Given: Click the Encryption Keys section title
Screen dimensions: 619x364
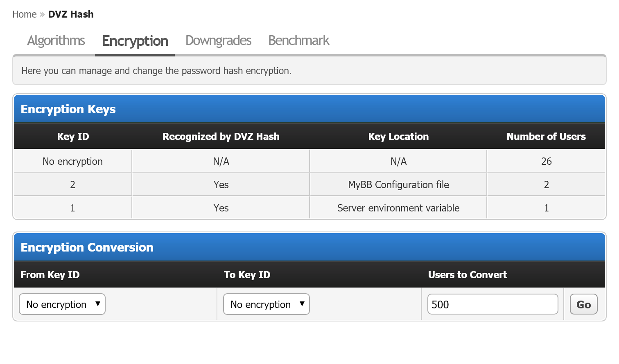Looking at the screenshot, I should pyautogui.click(x=68, y=109).
